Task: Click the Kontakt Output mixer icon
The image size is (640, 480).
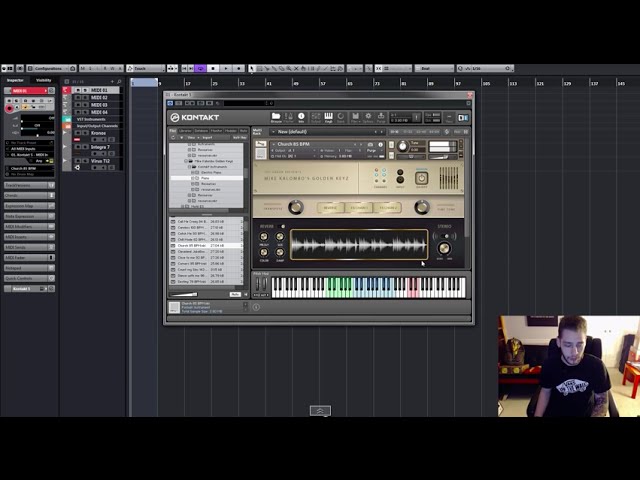Action: [316, 117]
